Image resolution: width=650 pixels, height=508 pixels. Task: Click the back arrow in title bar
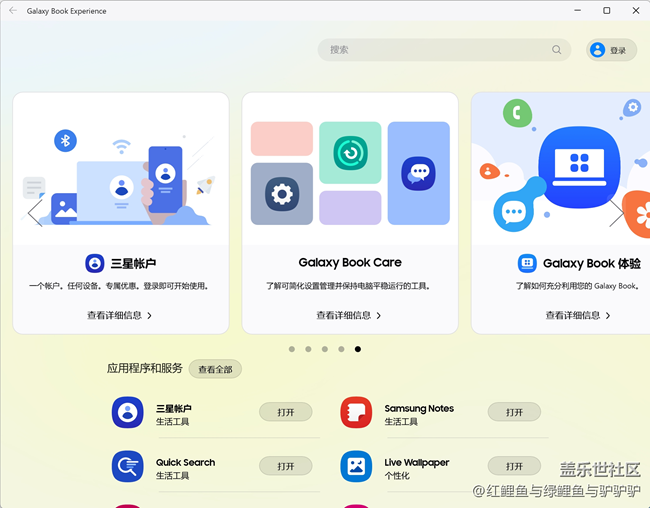[13, 10]
